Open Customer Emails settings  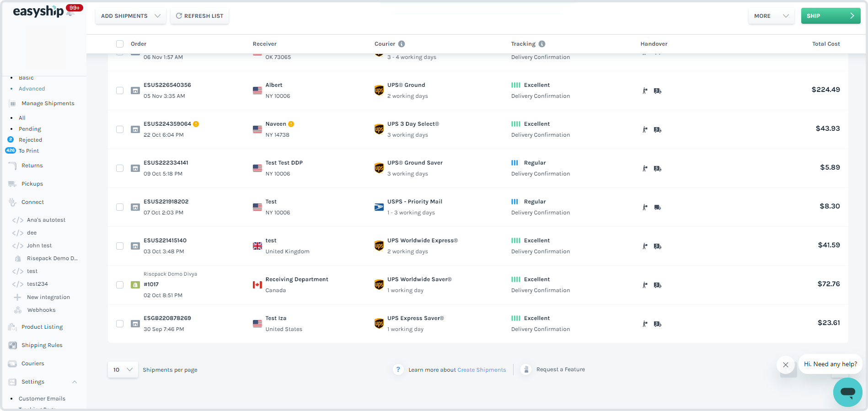42,399
